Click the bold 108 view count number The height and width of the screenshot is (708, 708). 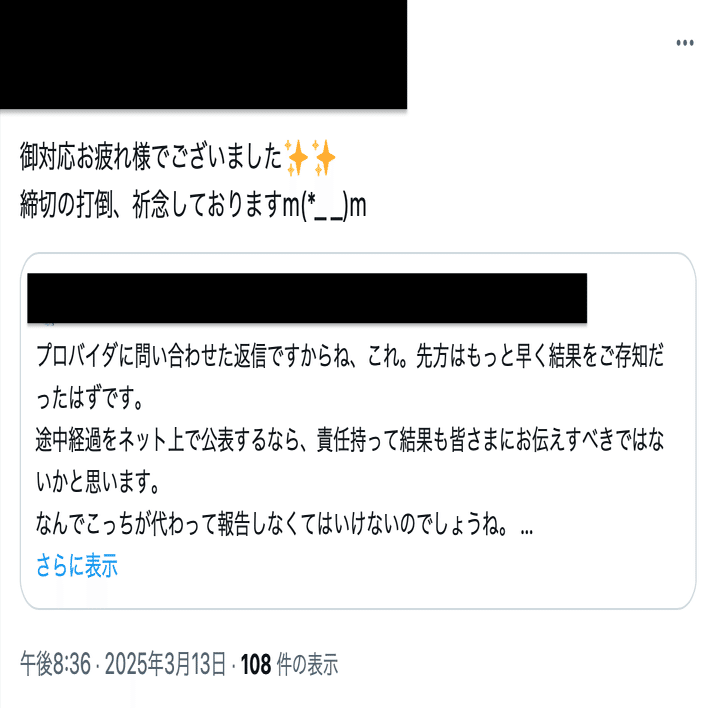[x=256, y=664]
